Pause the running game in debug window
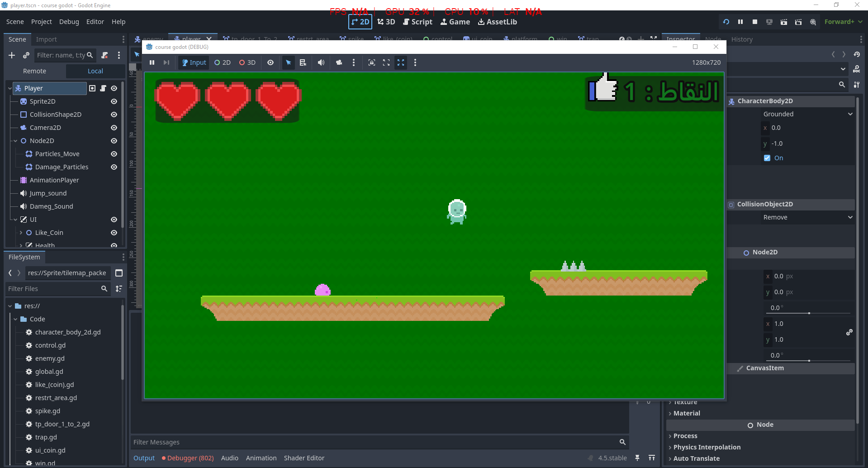The height and width of the screenshot is (468, 868). point(152,62)
